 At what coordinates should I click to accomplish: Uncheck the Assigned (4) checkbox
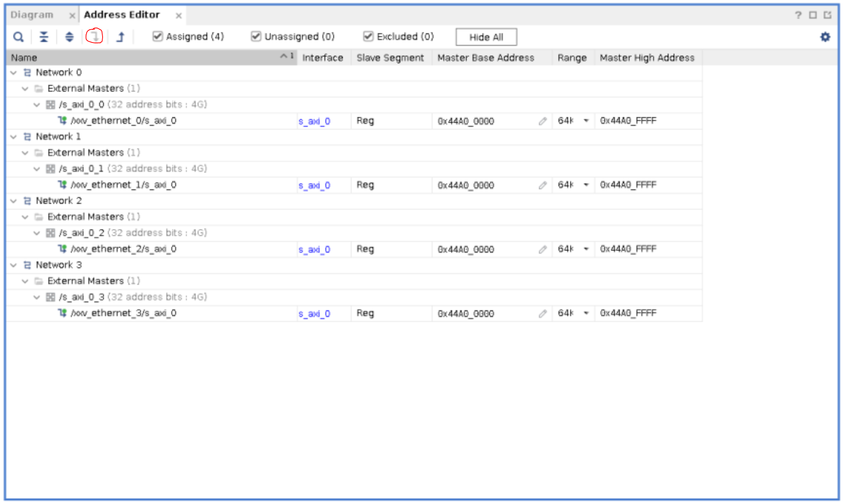click(x=157, y=36)
